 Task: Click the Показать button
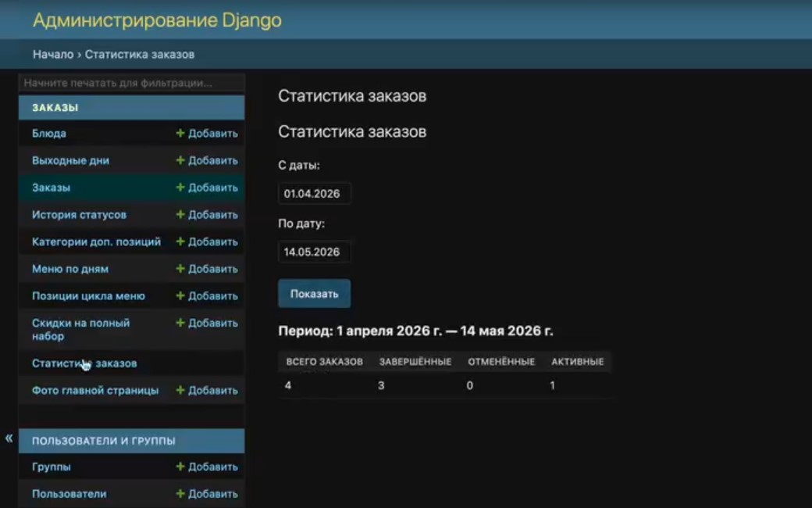[x=315, y=293]
